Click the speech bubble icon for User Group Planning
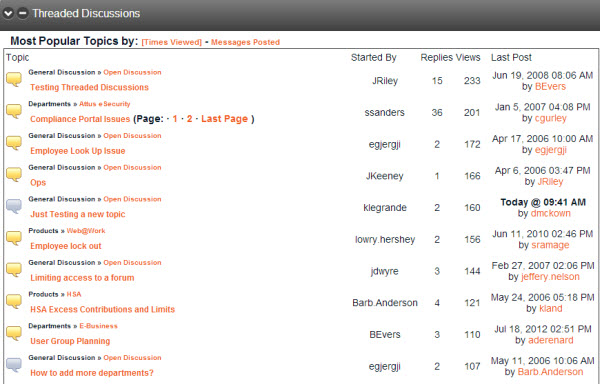This screenshot has height=384, width=600. point(14,334)
